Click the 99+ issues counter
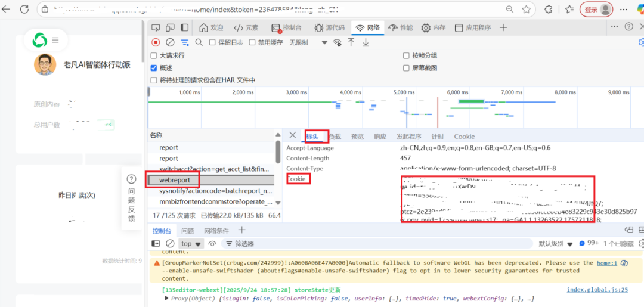 (x=589, y=243)
